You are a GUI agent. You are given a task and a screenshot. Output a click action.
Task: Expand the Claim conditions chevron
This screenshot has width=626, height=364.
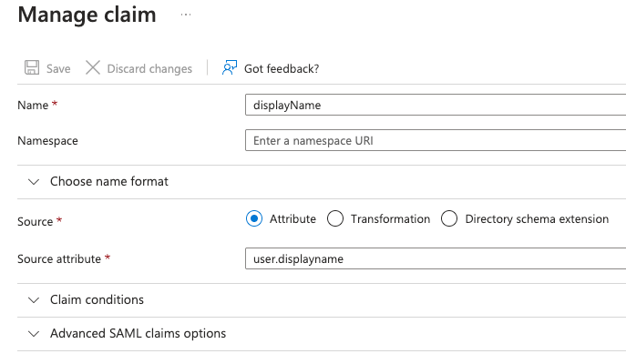(x=34, y=300)
